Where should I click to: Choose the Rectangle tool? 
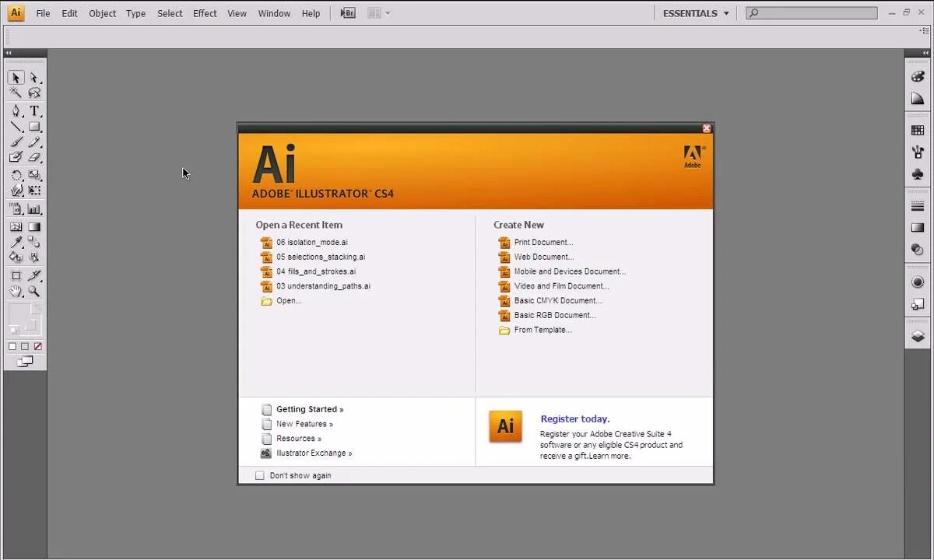coord(34,127)
